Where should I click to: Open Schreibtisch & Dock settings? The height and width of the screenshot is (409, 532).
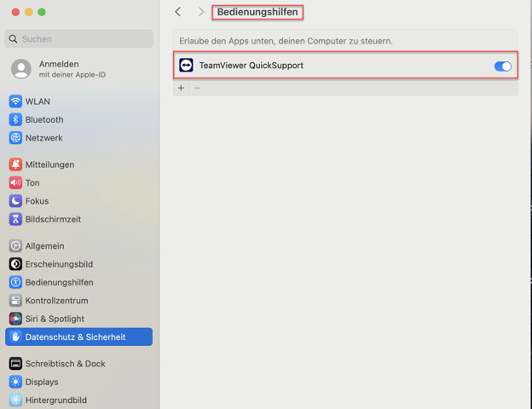click(x=65, y=364)
